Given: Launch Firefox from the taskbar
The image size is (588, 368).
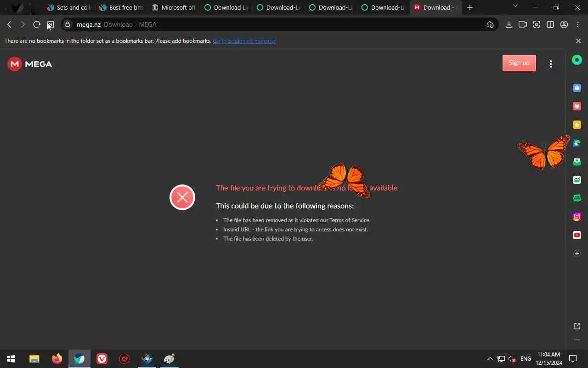Looking at the screenshot, I should click(57, 359).
